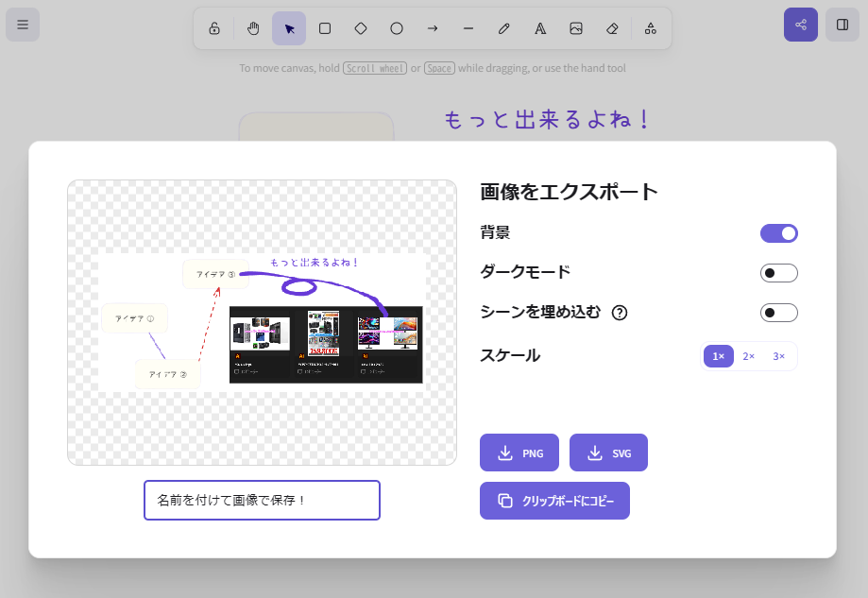Select the Rectangle shape tool
This screenshot has width=868, height=598.
pos(325,28)
